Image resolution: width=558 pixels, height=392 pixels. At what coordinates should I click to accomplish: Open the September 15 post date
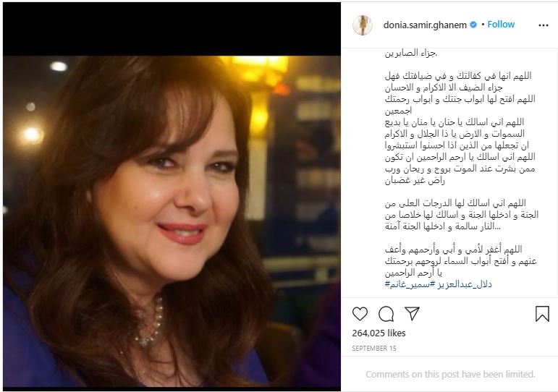coord(374,349)
